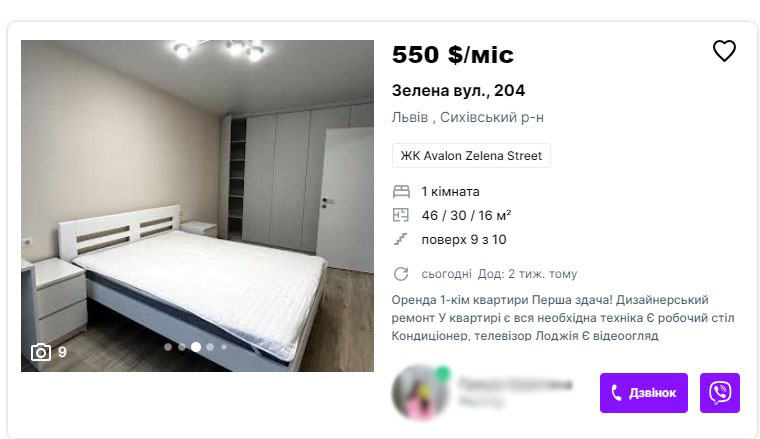
Task: Open the bedroom photo thumbnail
Action: (197, 206)
